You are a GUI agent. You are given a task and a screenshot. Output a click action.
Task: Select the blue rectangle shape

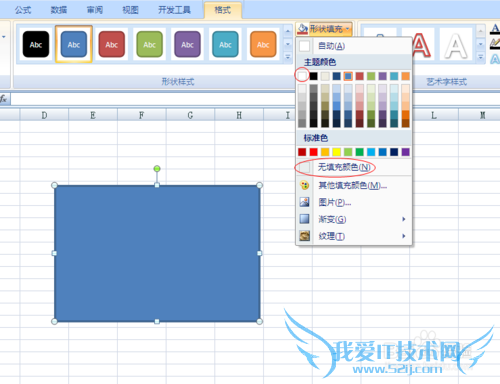point(157,253)
